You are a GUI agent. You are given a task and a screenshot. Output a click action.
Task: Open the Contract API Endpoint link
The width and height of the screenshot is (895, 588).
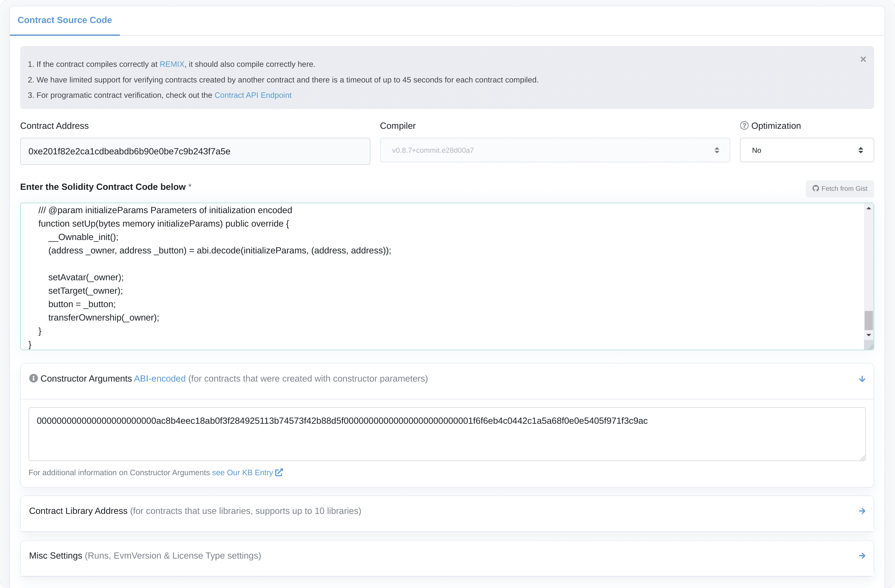(x=253, y=95)
